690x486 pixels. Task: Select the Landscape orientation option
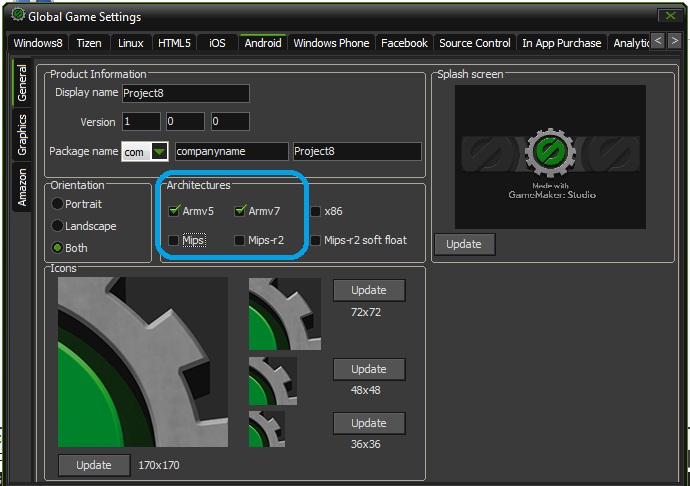(58, 226)
